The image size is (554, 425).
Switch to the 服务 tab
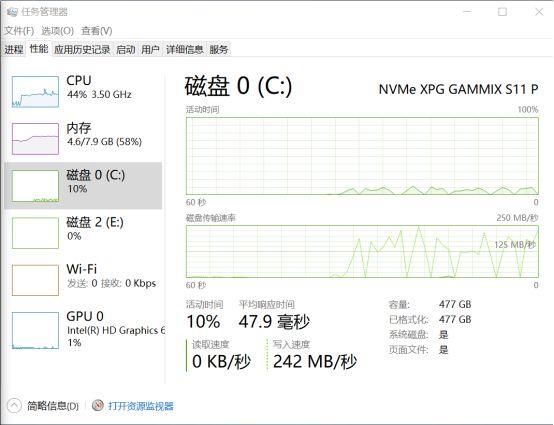pos(219,49)
